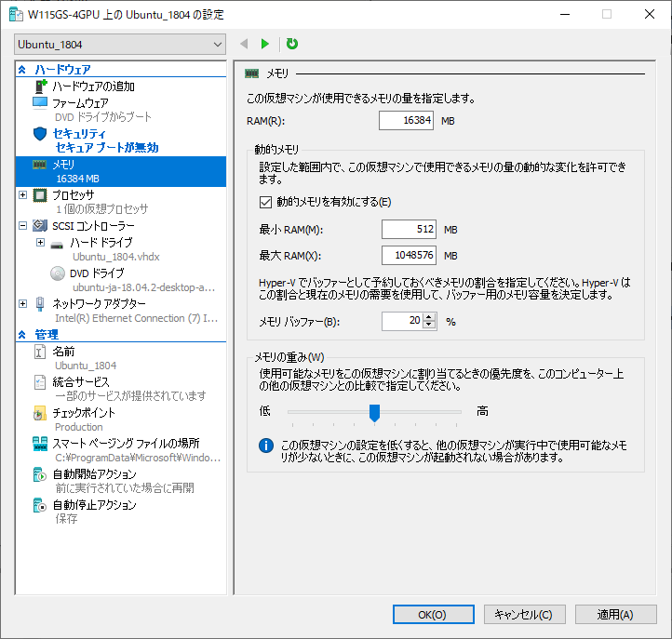This screenshot has height=639, width=672.
Task: Collapse the 管理 section chevron
Action: pyautogui.click(x=22, y=335)
